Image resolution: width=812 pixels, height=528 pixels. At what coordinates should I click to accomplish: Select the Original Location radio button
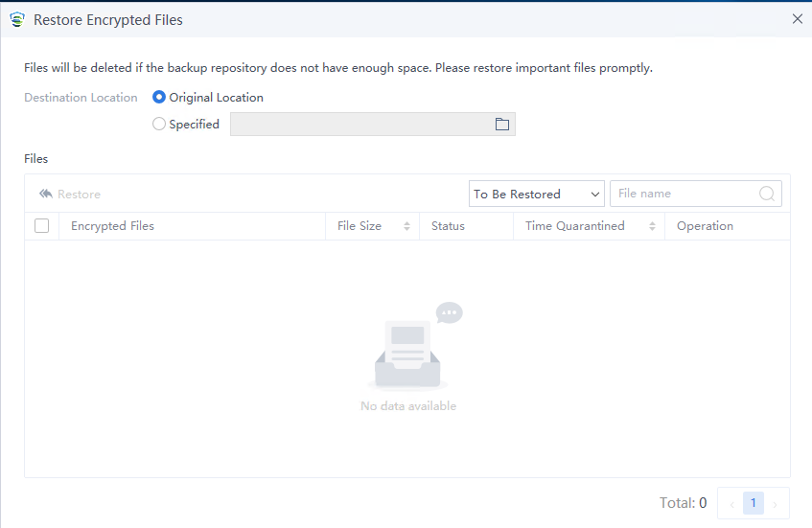159,98
